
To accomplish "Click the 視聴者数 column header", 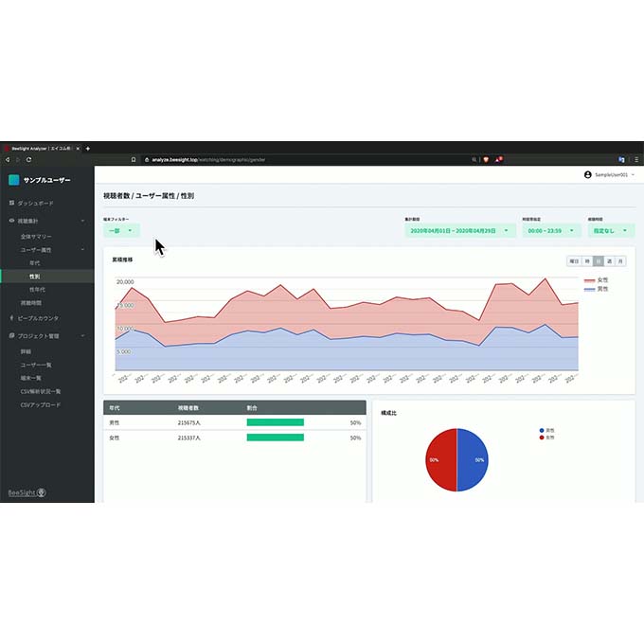I will (188, 408).
